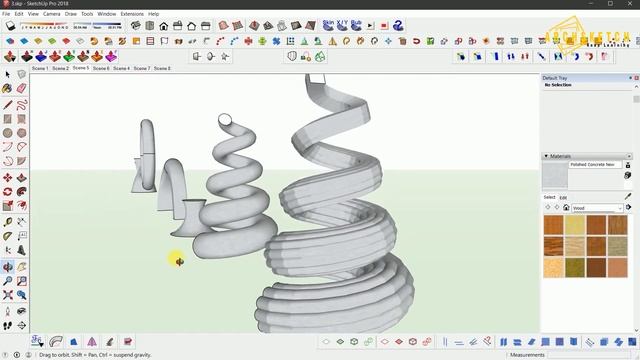This screenshot has width=640, height=360.
Task: Select the Freehand squiggle tool
Action: pyautogui.click(x=22, y=104)
